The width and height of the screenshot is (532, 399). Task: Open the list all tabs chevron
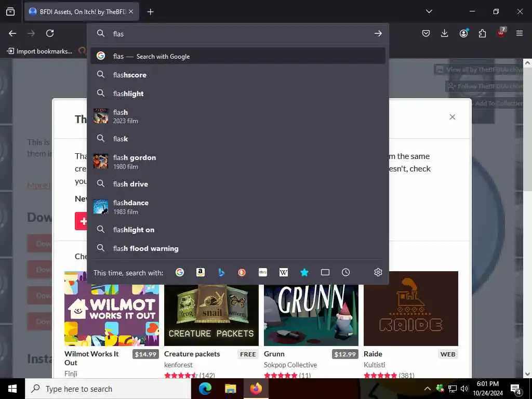click(x=429, y=11)
